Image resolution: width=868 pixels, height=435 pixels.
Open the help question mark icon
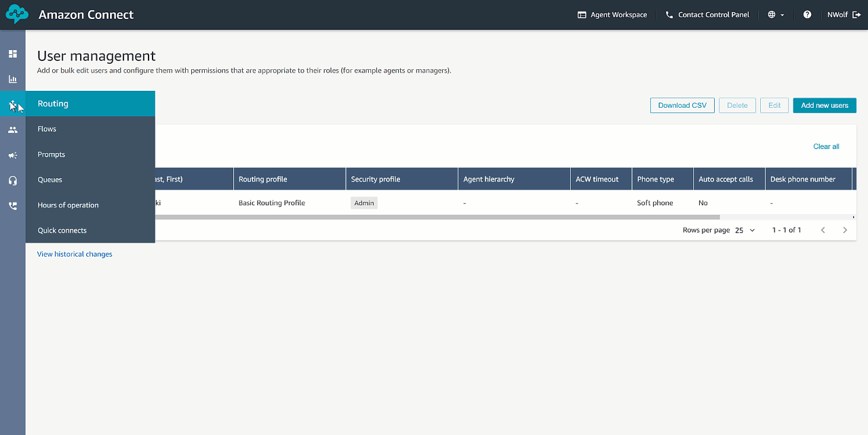point(807,14)
